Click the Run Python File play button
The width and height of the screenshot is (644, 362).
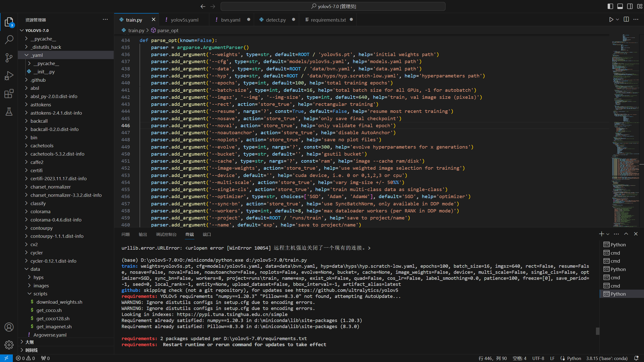tap(611, 20)
